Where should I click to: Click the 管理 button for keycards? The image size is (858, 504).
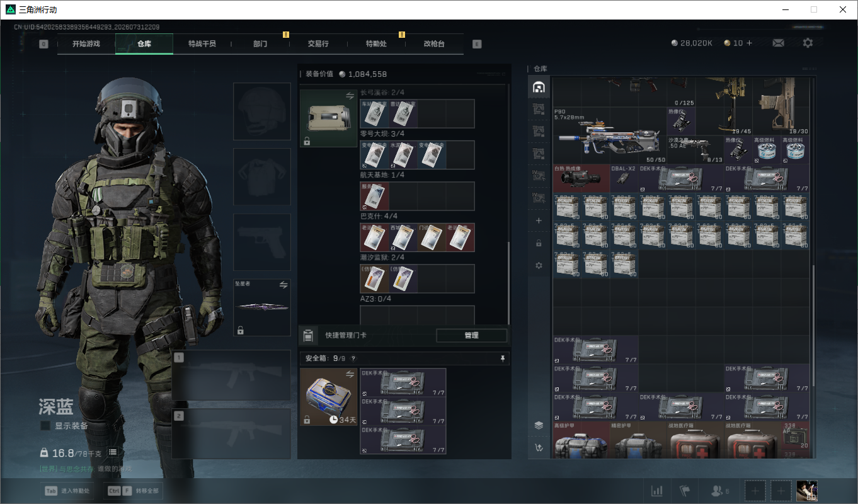coord(471,335)
